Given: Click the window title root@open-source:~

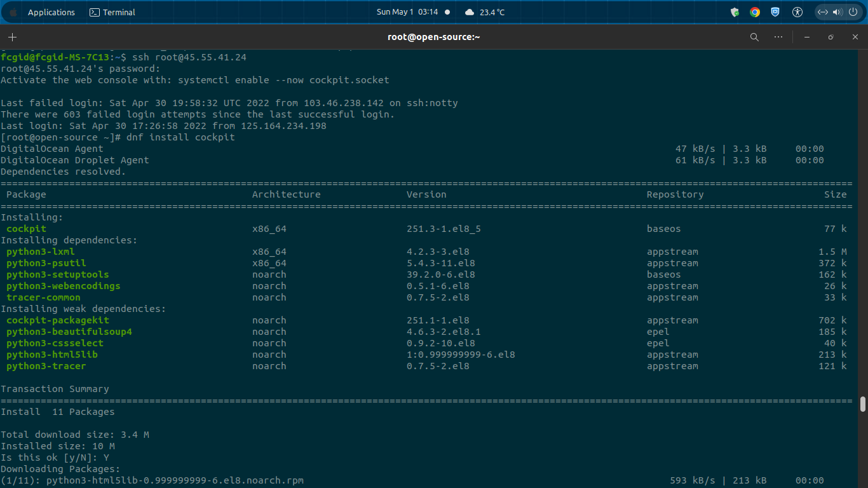Looking at the screenshot, I should click(x=433, y=37).
